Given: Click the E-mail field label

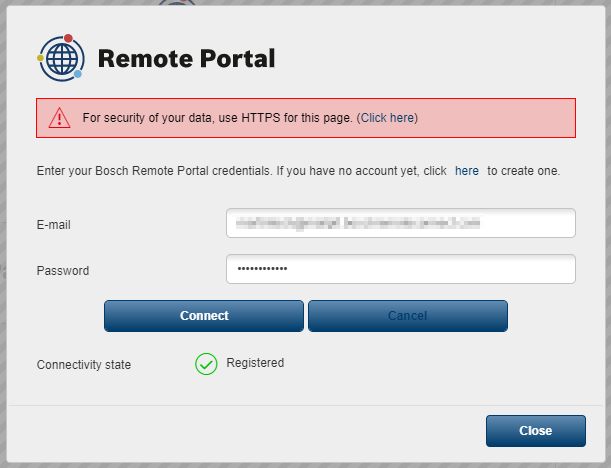Looking at the screenshot, I should click(53, 225).
